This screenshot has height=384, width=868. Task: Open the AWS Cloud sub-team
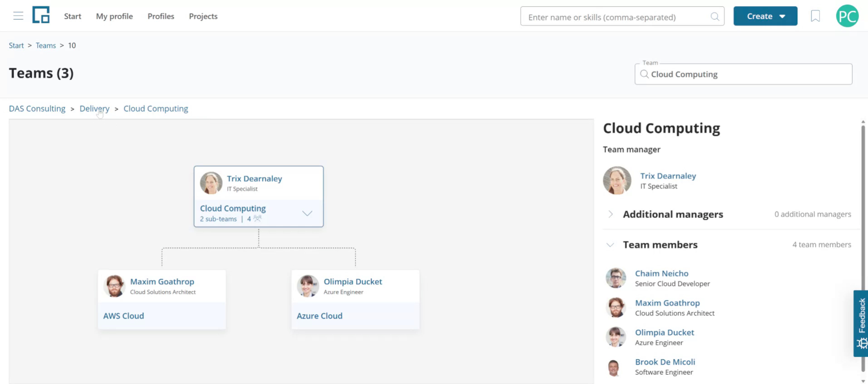(123, 316)
